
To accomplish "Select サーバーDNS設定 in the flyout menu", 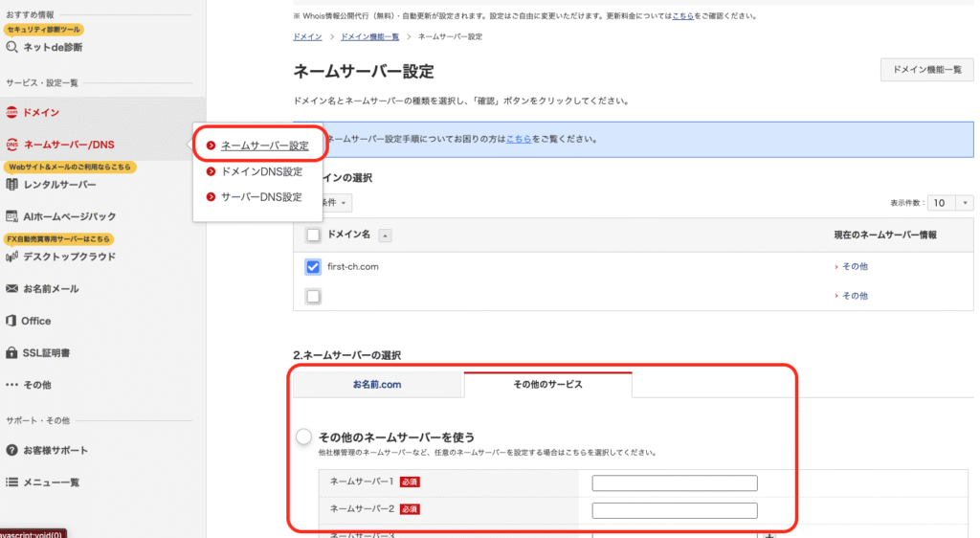I will point(261,197).
